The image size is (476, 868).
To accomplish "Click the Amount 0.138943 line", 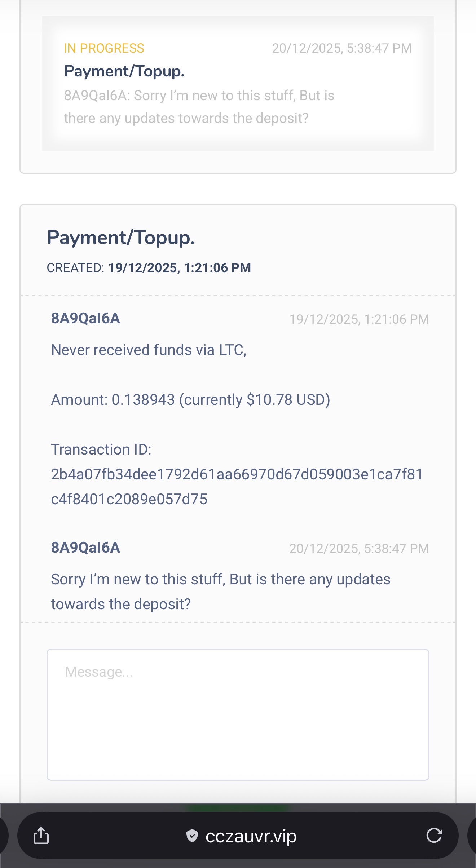I will click(x=190, y=400).
